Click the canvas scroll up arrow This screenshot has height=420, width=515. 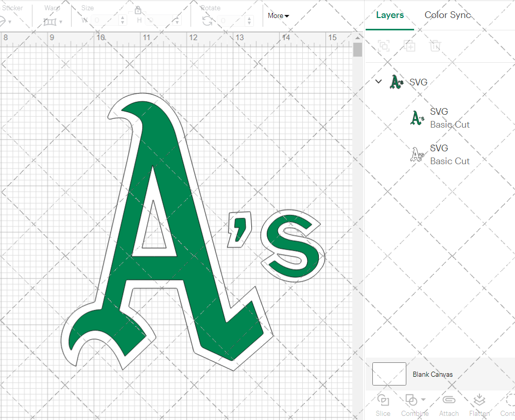click(358, 38)
